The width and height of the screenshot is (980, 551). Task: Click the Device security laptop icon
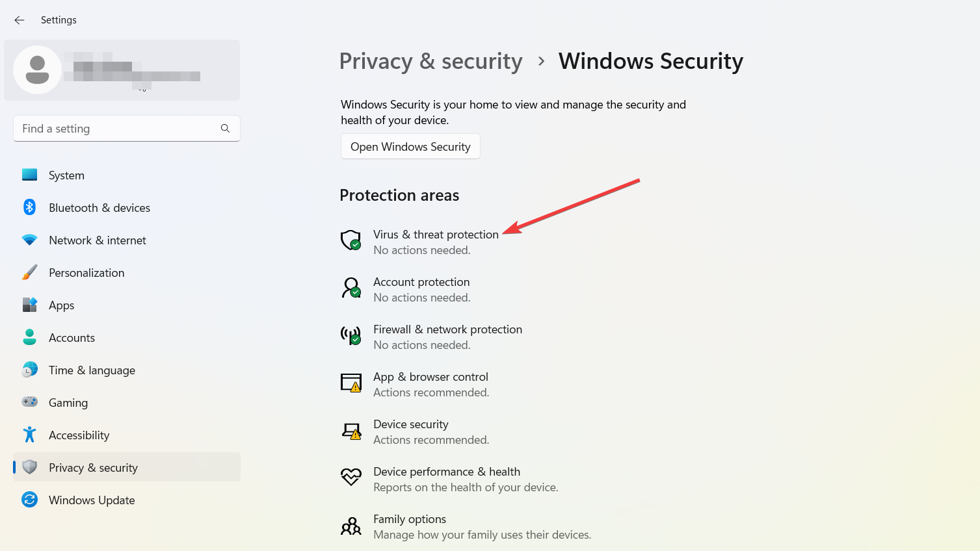pos(351,431)
